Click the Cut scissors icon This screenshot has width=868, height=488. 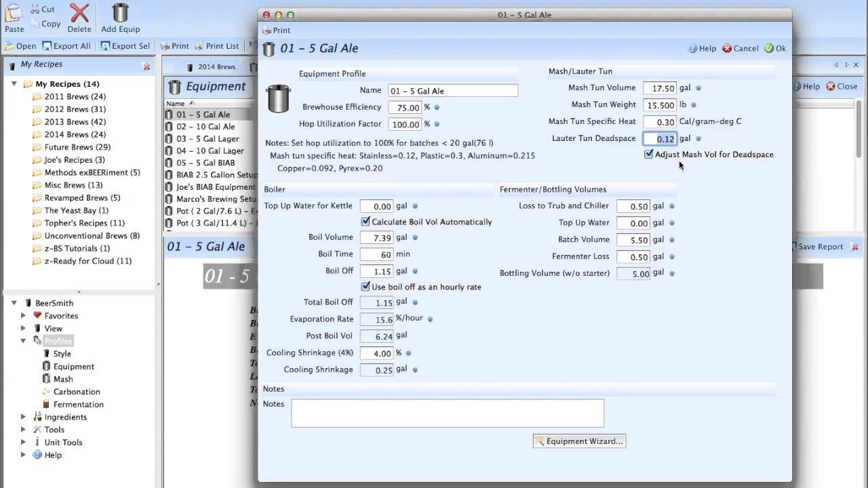(x=35, y=9)
